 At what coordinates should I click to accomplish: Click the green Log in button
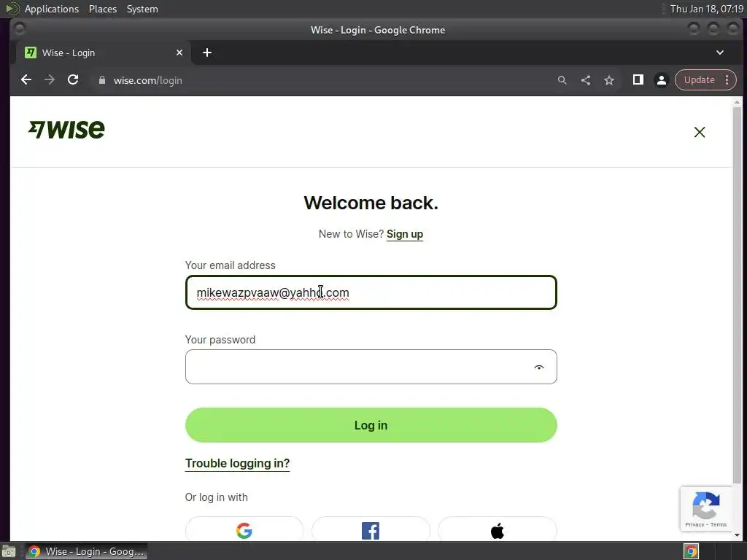371,425
